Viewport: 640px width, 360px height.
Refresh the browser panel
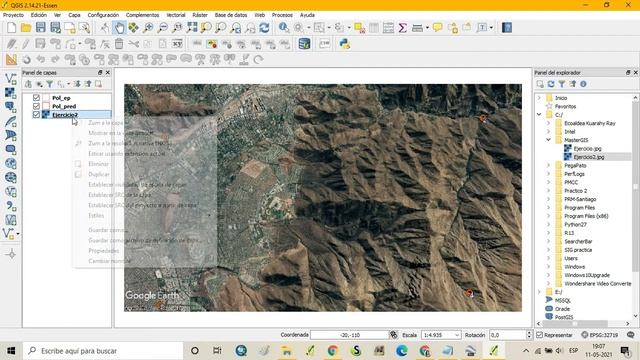(551, 84)
